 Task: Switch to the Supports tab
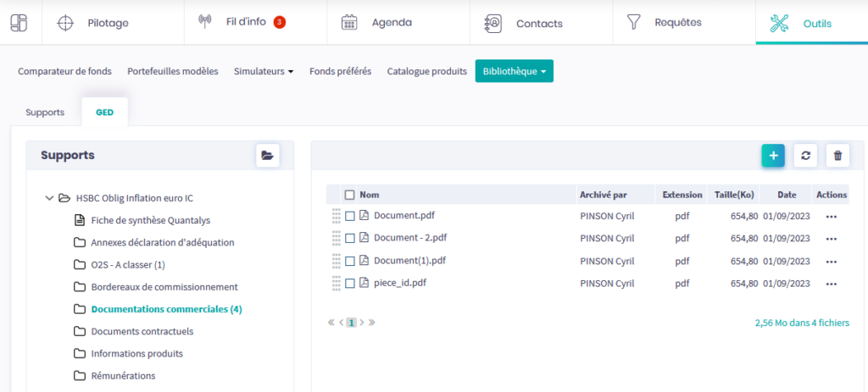(x=45, y=112)
